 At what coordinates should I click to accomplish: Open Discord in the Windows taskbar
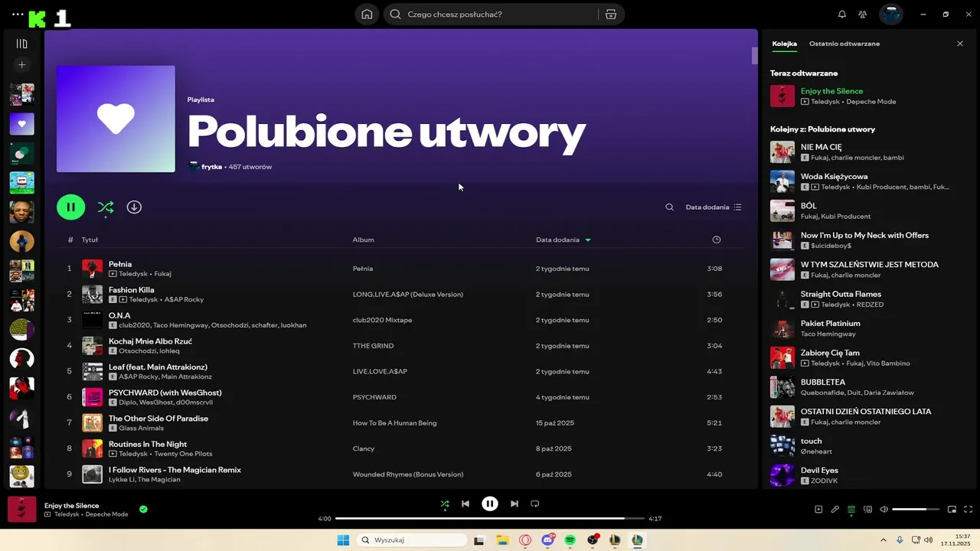547,540
